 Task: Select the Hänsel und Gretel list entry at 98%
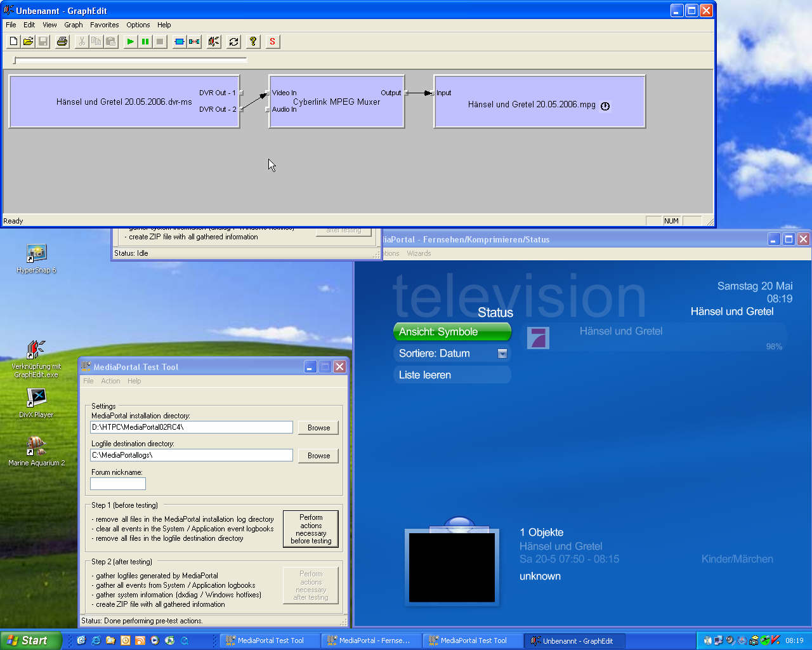[x=653, y=338]
